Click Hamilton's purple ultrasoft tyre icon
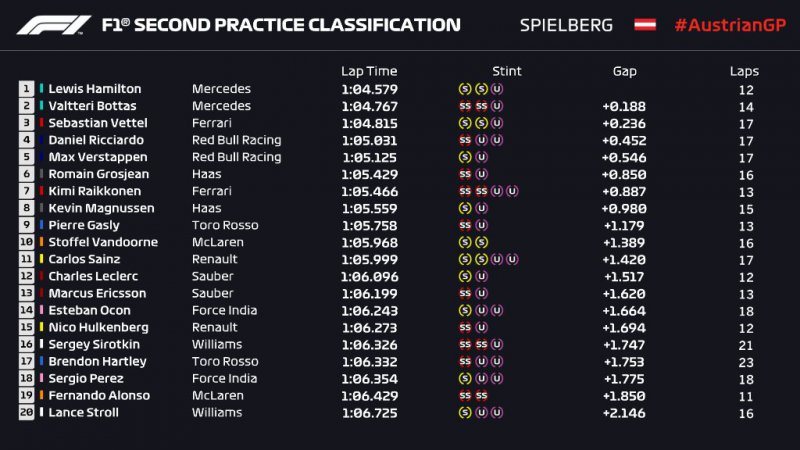Viewport: 800px width, 450px height. (x=497, y=88)
